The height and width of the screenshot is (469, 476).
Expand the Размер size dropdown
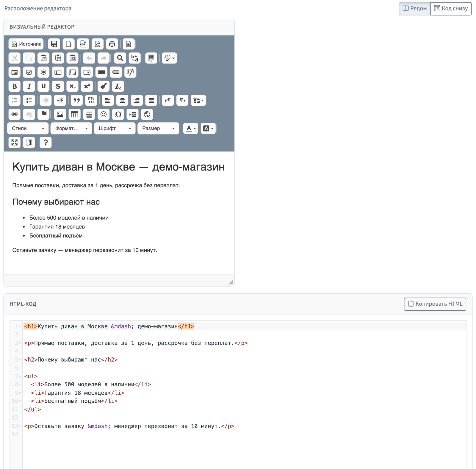click(158, 128)
